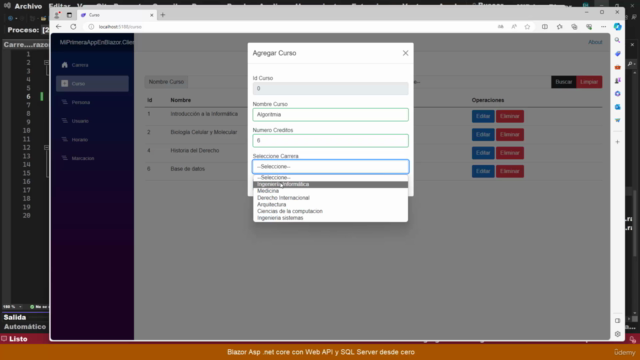Open the Copilot icon in Edge
Viewport: 640px width, 360px height.
[618, 27]
